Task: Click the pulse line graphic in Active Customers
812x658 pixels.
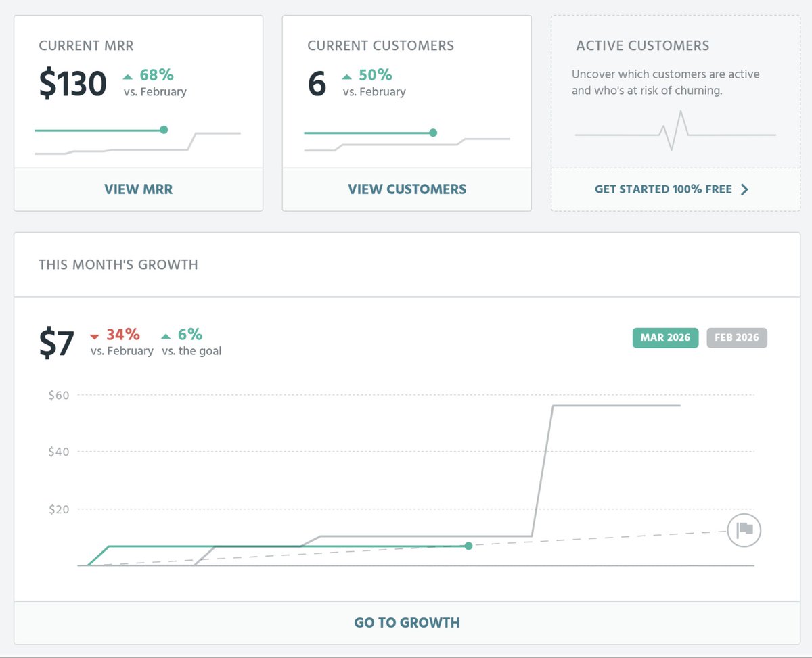Action: click(x=675, y=131)
